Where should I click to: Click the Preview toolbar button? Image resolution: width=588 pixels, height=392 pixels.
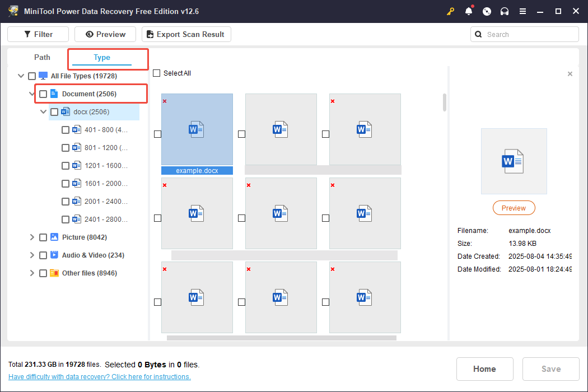[105, 34]
